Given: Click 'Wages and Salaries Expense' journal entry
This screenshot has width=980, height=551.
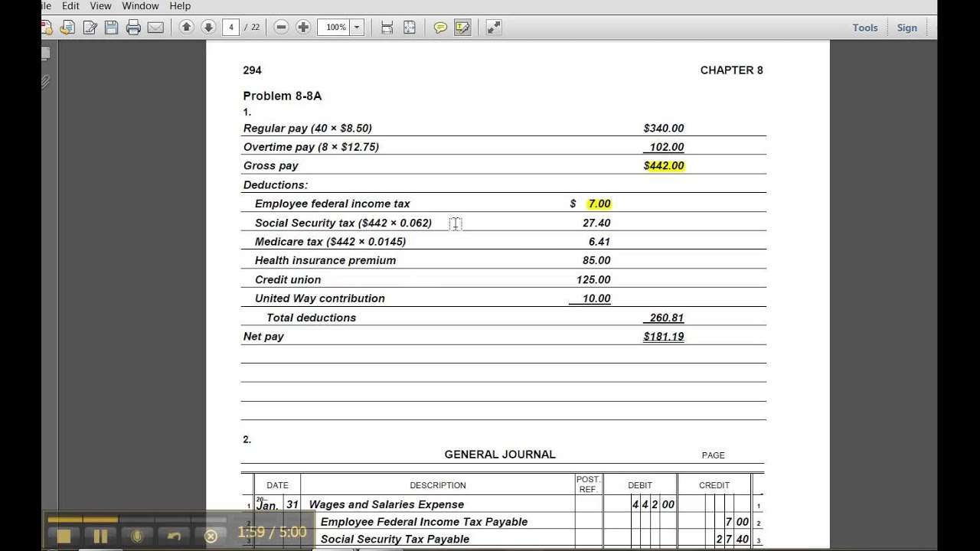Looking at the screenshot, I should point(387,504).
